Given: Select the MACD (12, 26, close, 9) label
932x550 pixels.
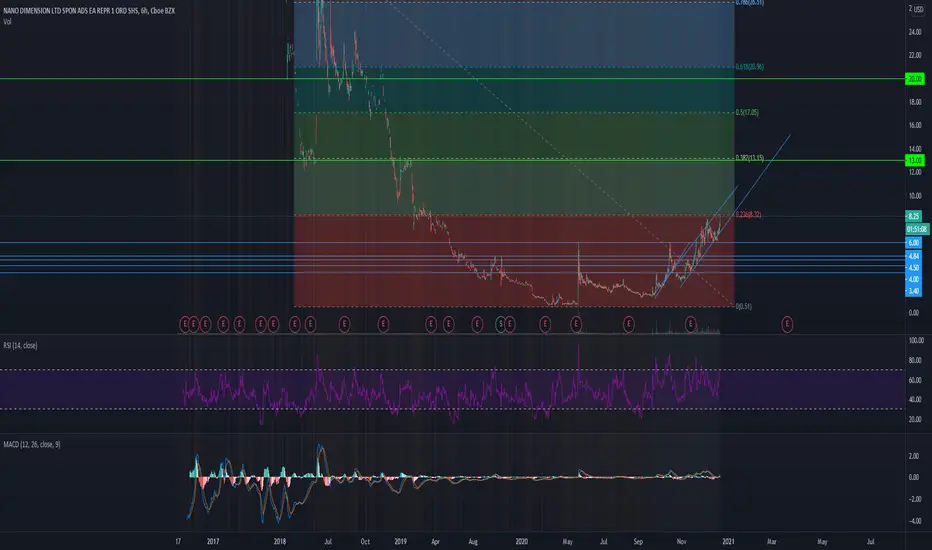Looking at the screenshot, I should point(32,444).
